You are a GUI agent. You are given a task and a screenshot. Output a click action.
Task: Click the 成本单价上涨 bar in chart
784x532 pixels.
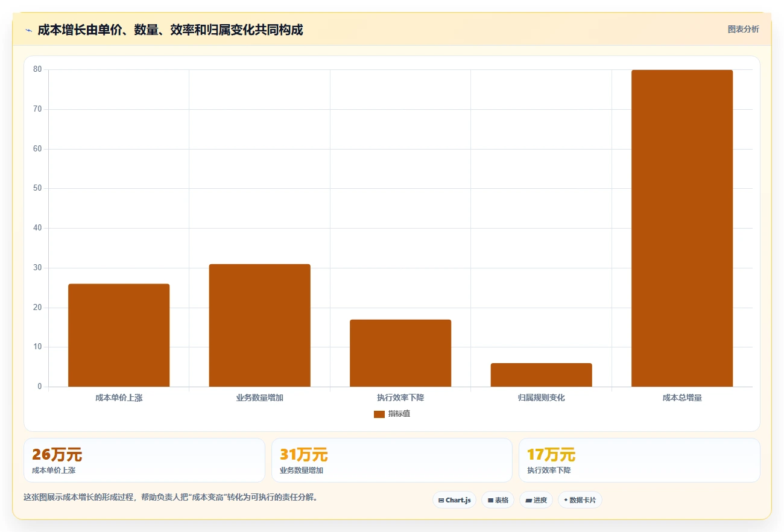(119, 335)
